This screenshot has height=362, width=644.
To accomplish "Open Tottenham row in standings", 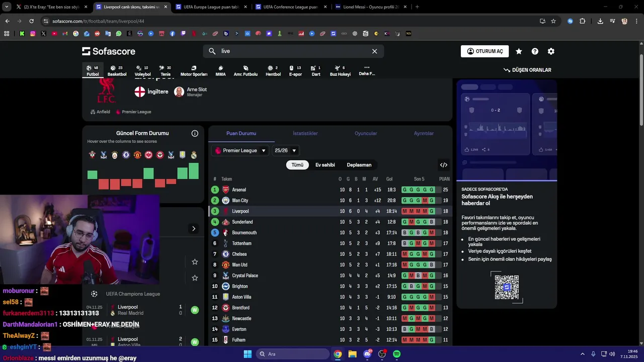I will point(330,243).
